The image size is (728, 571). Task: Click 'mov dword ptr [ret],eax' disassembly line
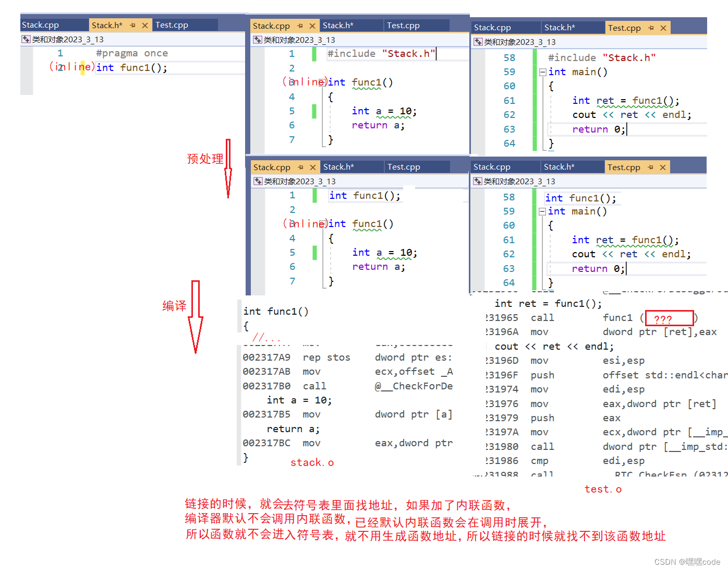coord(601,332)
